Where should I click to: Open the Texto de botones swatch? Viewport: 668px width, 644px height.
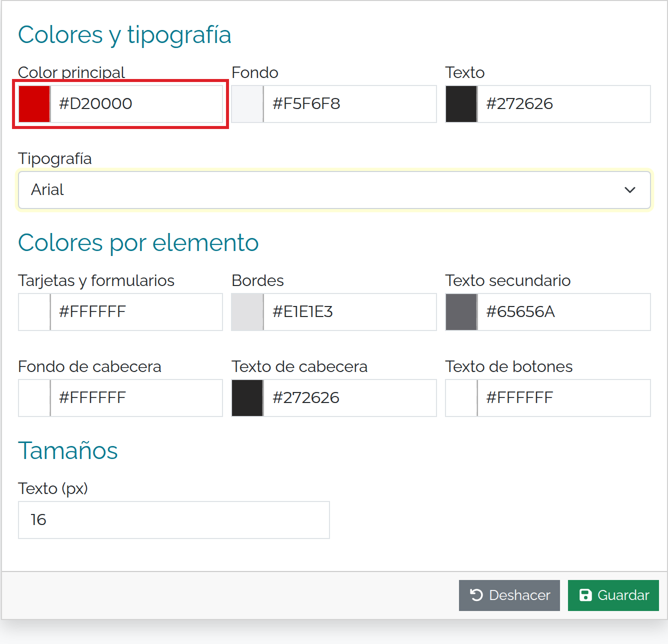click(461, 398)
